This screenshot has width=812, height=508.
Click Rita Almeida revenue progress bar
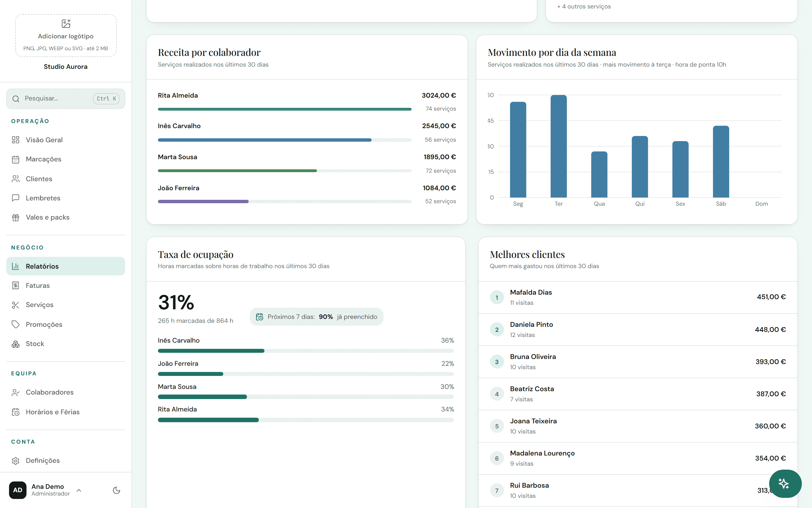coord(284,109)
